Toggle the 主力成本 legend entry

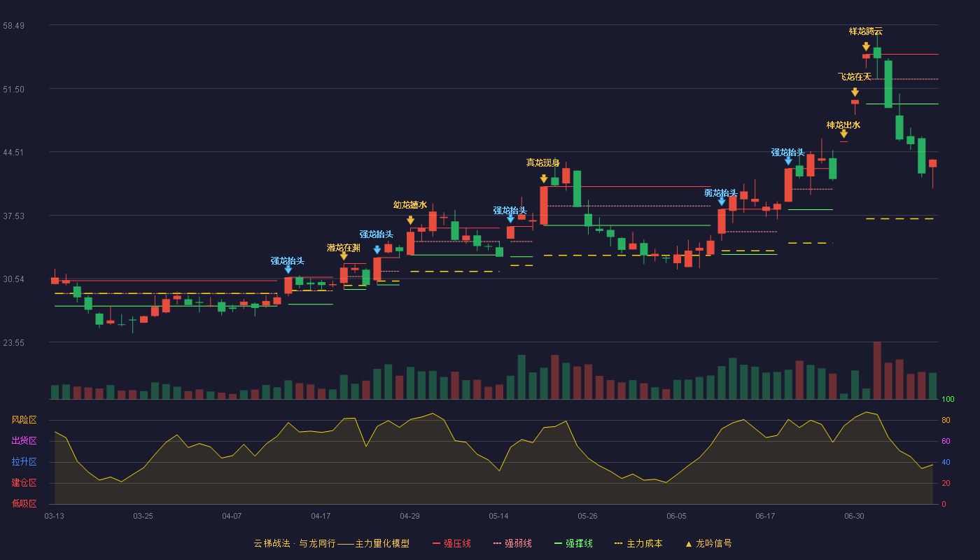point(638,543)
